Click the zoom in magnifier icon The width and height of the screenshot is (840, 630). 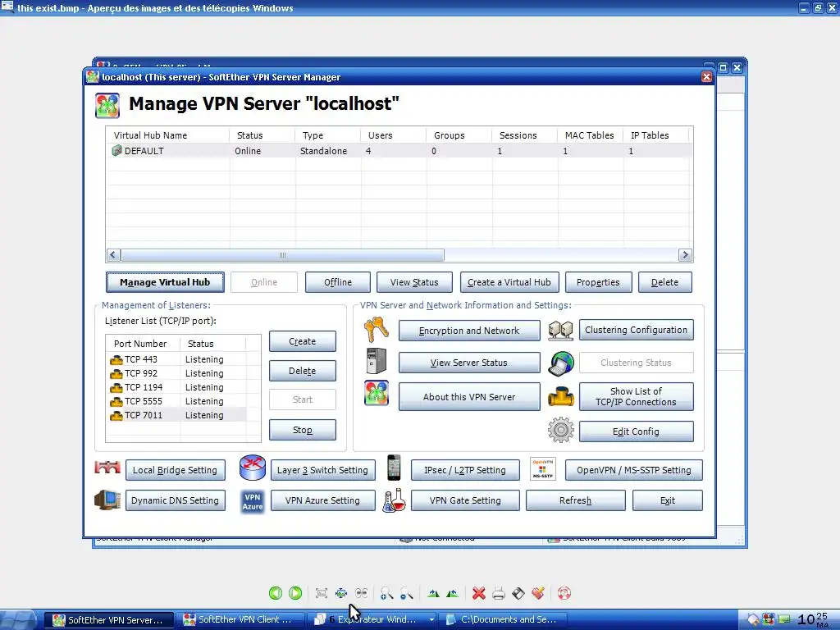click(x=386, y=593)
